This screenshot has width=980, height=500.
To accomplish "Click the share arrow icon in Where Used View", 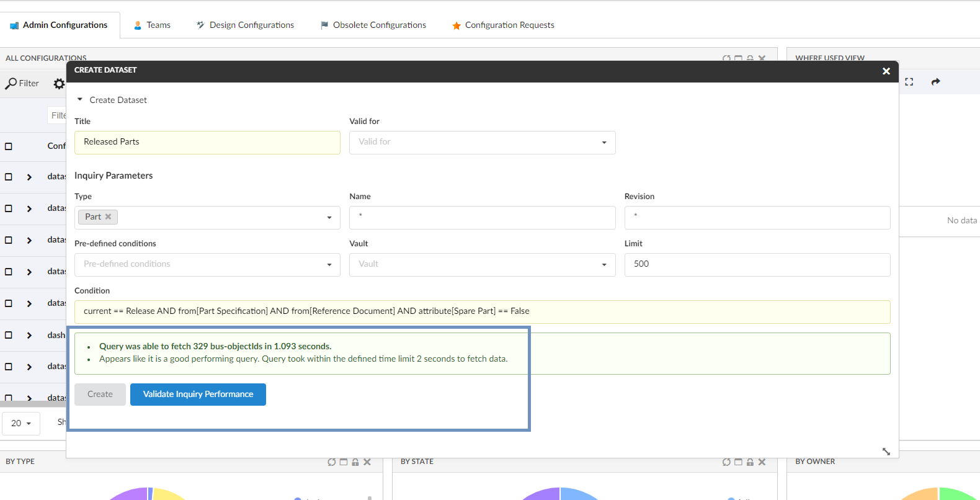I will click(x=935, y=82).
